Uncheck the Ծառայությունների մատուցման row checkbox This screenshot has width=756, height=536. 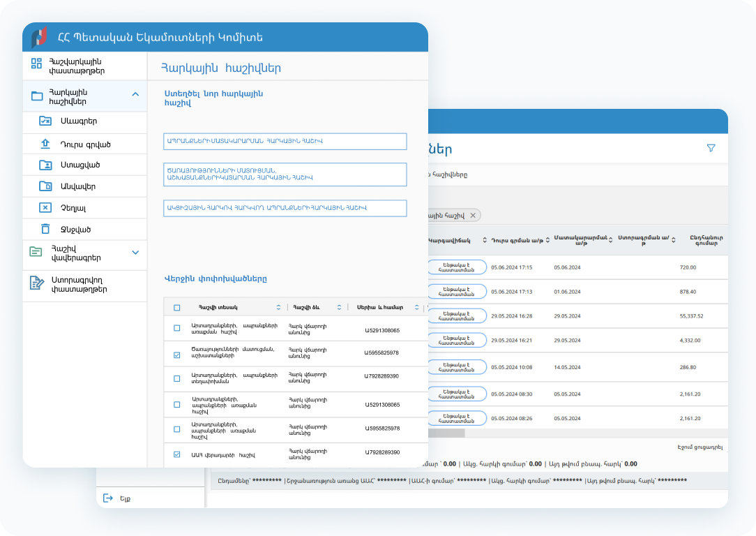point(176,355)
